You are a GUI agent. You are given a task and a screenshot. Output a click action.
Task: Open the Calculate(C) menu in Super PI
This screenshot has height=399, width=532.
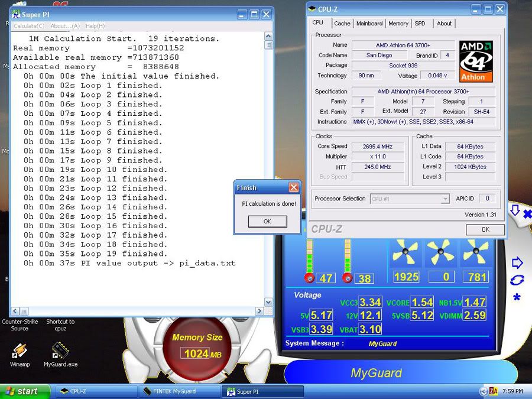pyautogui.click(x=29, y=26)
